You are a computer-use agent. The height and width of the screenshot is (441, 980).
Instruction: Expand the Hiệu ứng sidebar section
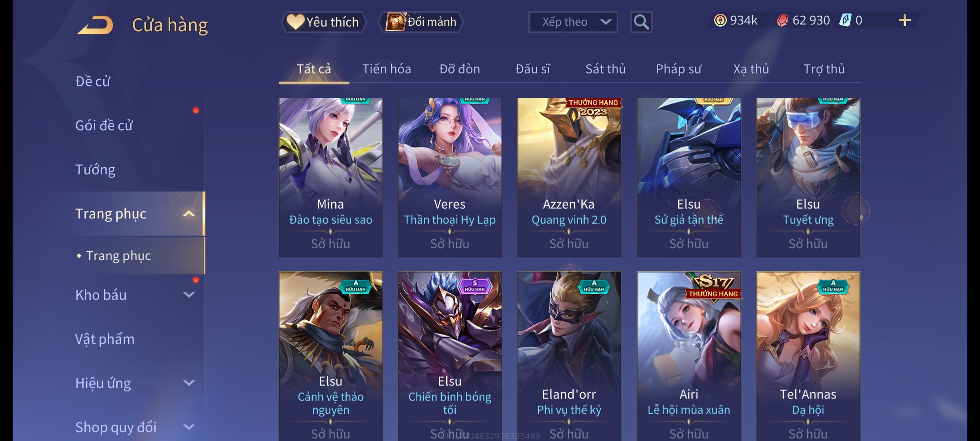[x=189, y=383]
